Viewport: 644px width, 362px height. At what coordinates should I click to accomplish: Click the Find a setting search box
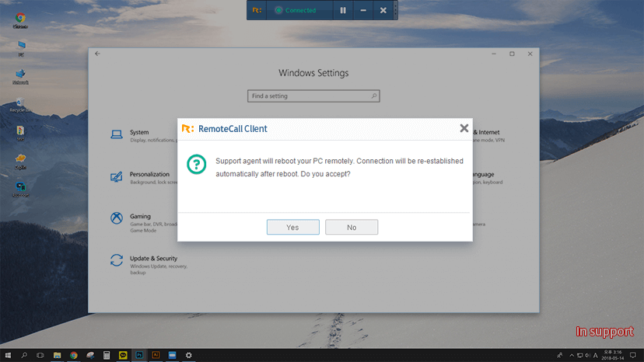click(313, 96)
